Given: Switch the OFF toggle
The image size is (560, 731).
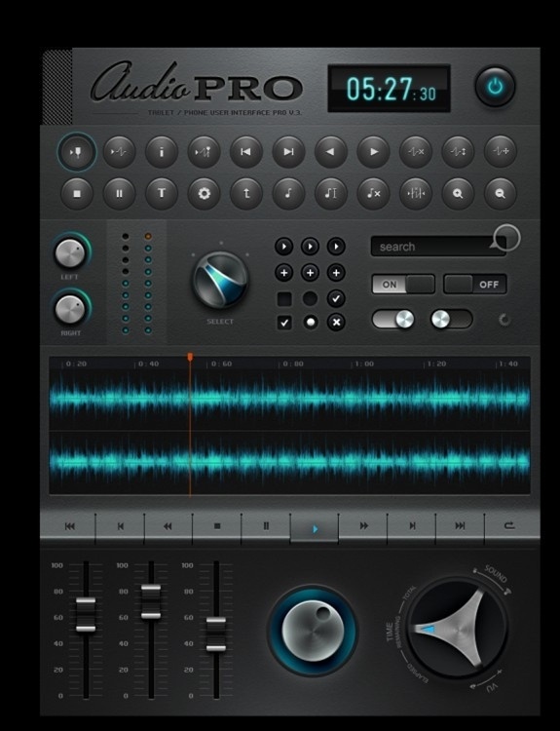Looking at the screenshot, I should (x=474, y=285).
